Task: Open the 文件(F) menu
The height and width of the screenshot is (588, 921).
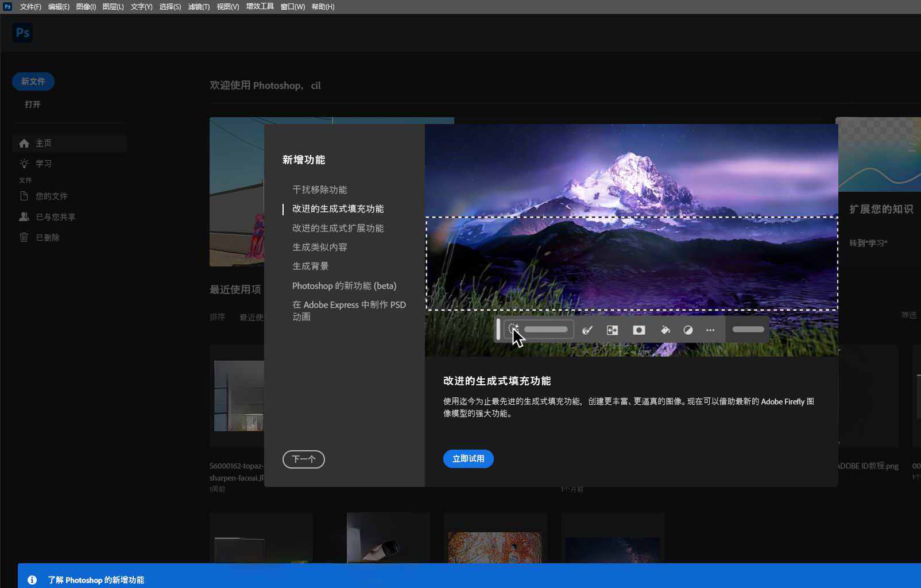Action: [x=30, y=7]
